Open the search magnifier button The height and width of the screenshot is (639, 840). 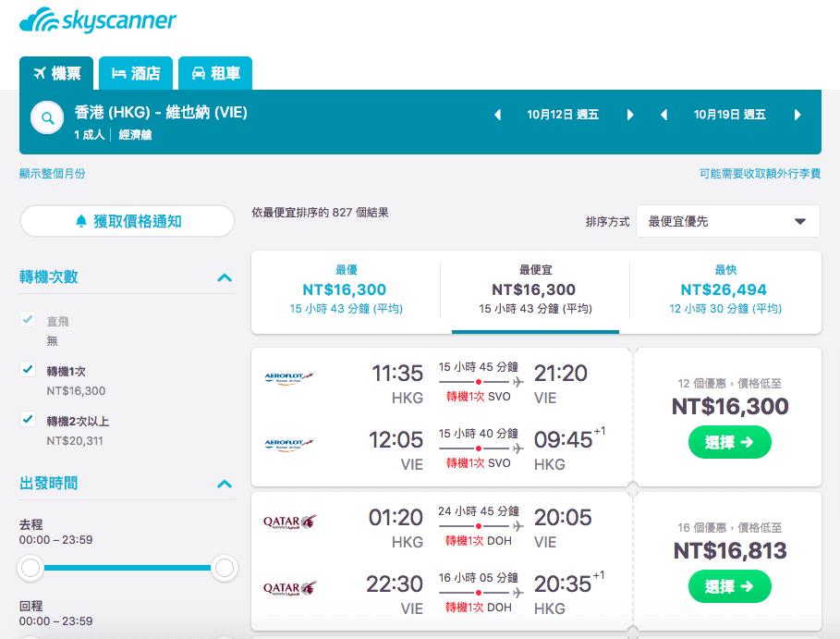tap(47, 118)
